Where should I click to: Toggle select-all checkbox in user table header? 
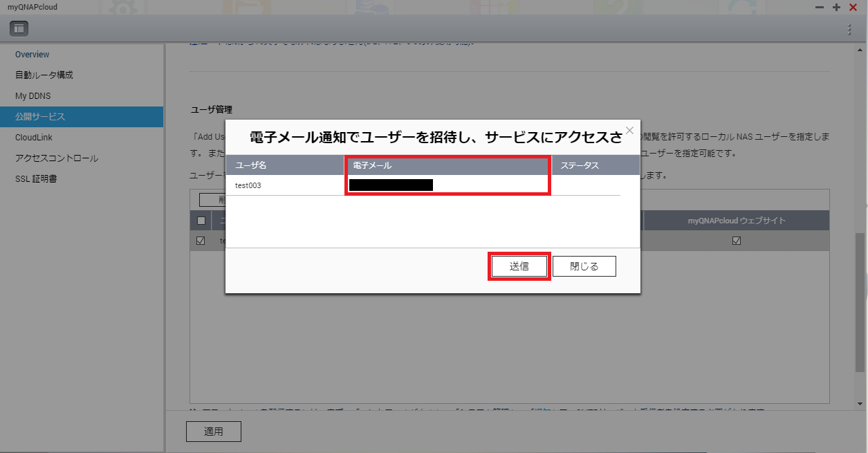(x=201, y=221)
